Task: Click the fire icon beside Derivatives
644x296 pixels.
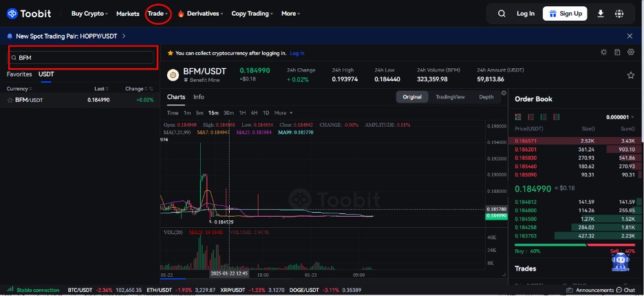Action: pos(181,14)
